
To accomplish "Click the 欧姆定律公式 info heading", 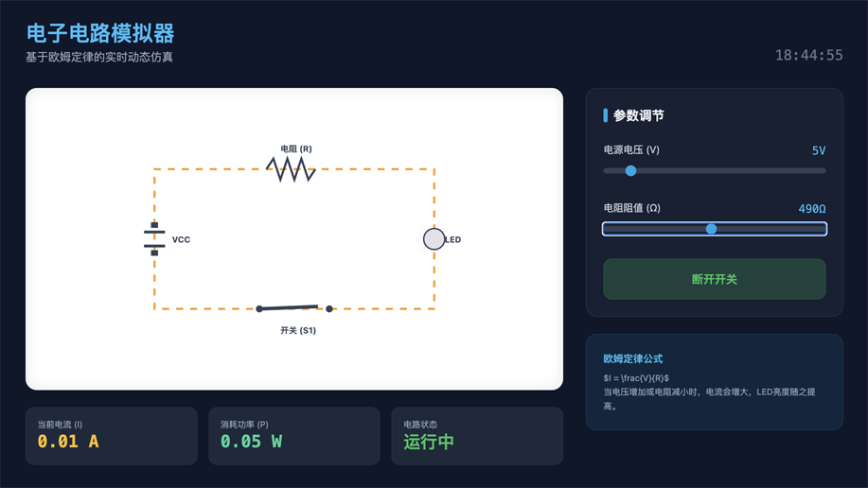I will click(632, 359).
